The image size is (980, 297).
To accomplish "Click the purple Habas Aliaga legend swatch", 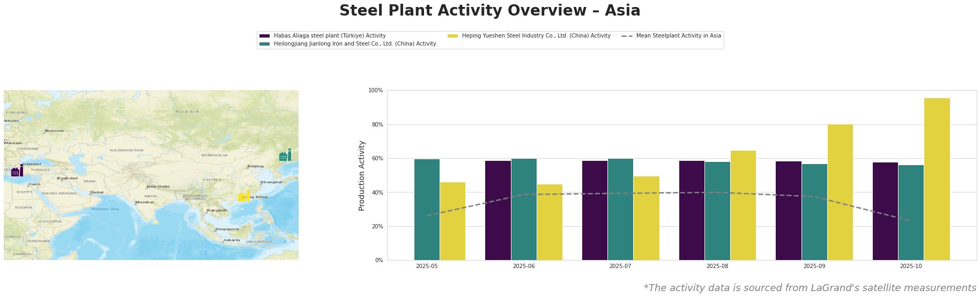I will 264,36.
